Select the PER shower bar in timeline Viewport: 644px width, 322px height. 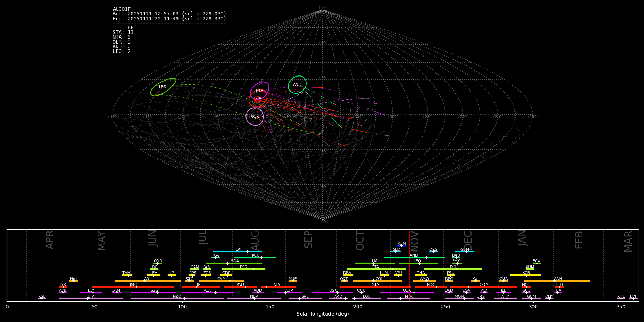[x=244, y=269]
